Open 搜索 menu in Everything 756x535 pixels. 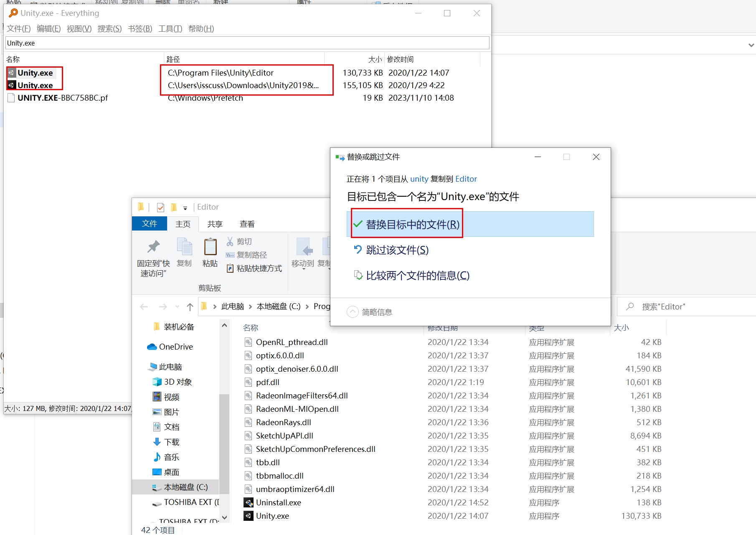tap(109, 28)
